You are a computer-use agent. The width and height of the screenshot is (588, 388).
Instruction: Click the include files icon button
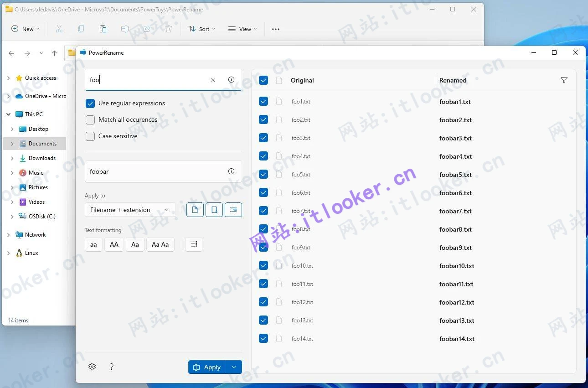point(195,210)
